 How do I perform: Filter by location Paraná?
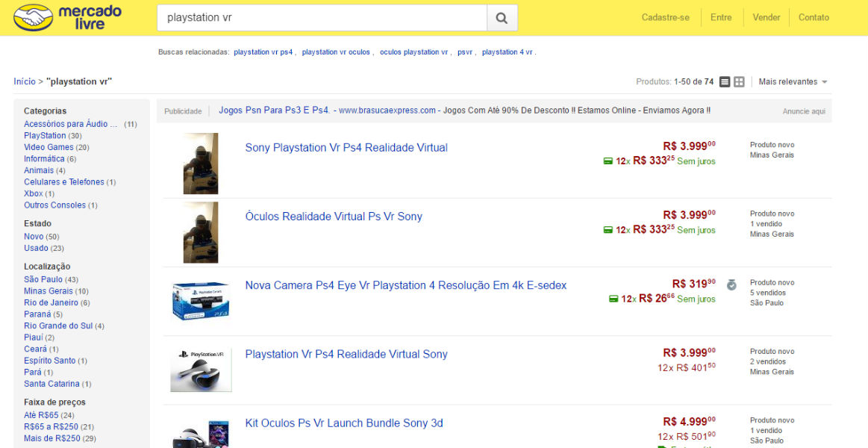[x=37, y=314]
